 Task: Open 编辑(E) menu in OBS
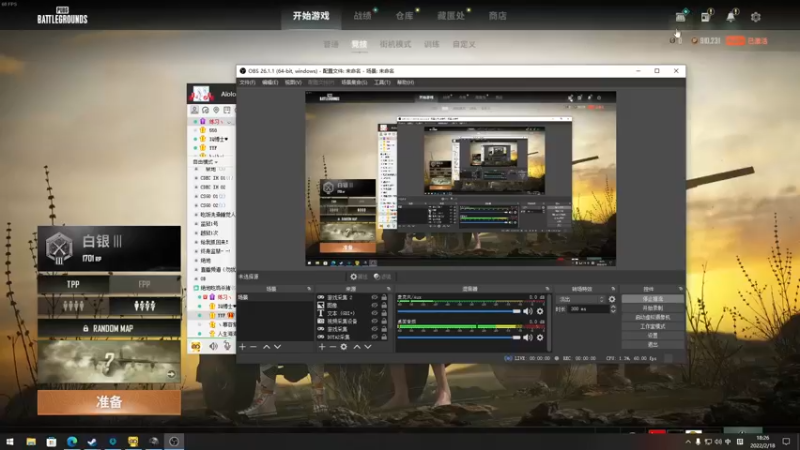click(270, 82)
